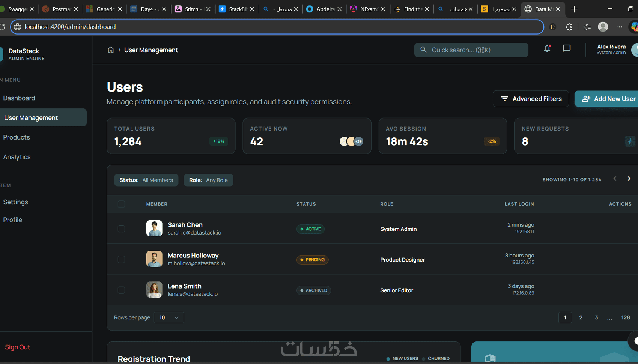
Task: Open Marcus Holloway's avatar
Action: point(154,259)
